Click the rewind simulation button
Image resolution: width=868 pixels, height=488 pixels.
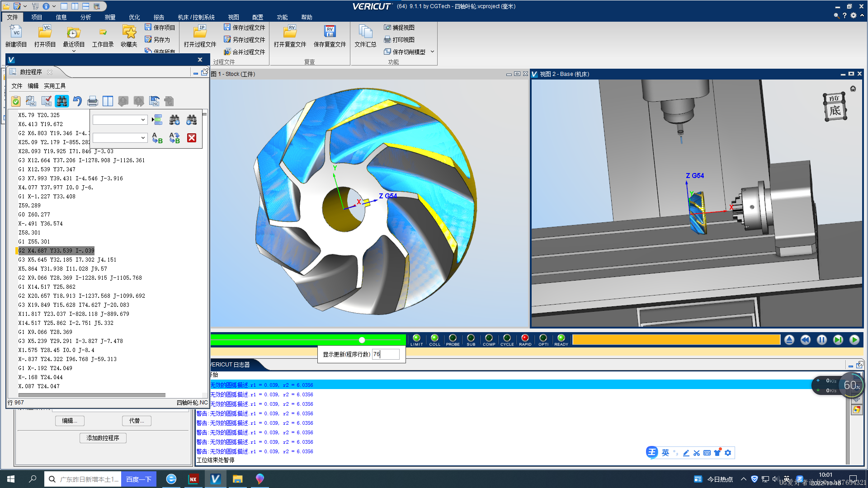coord(806,340)
